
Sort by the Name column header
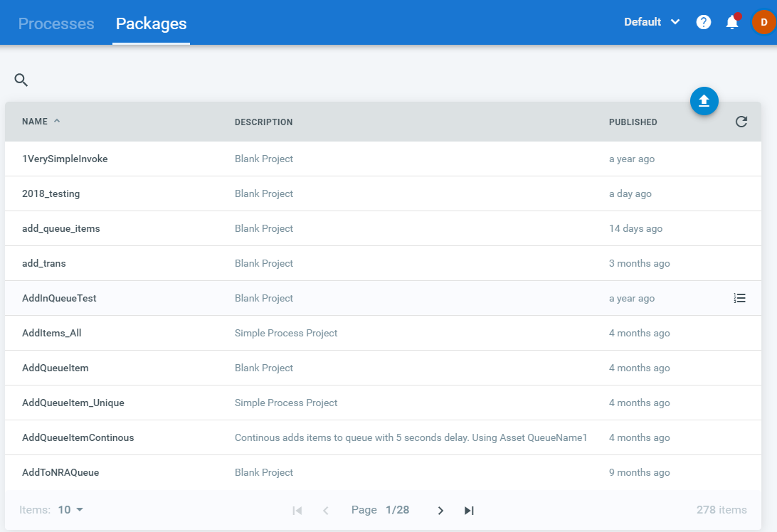(35, 122)
